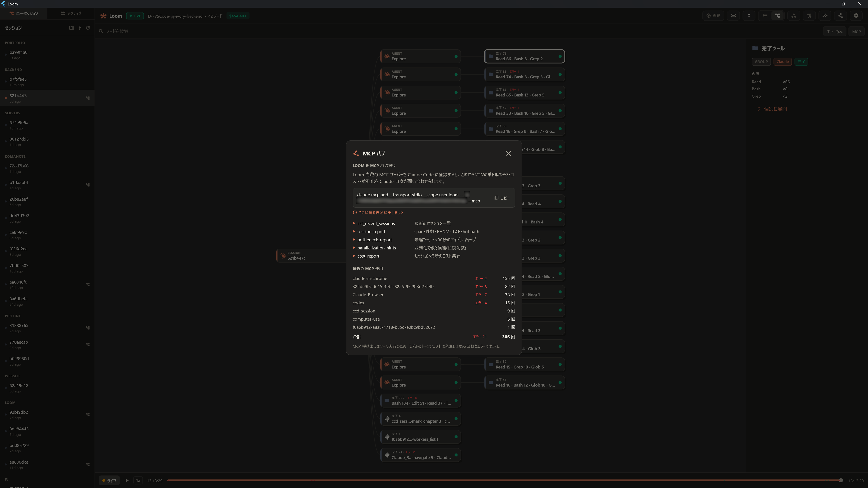Click the 完了 tag in details panel

(801, 62)
